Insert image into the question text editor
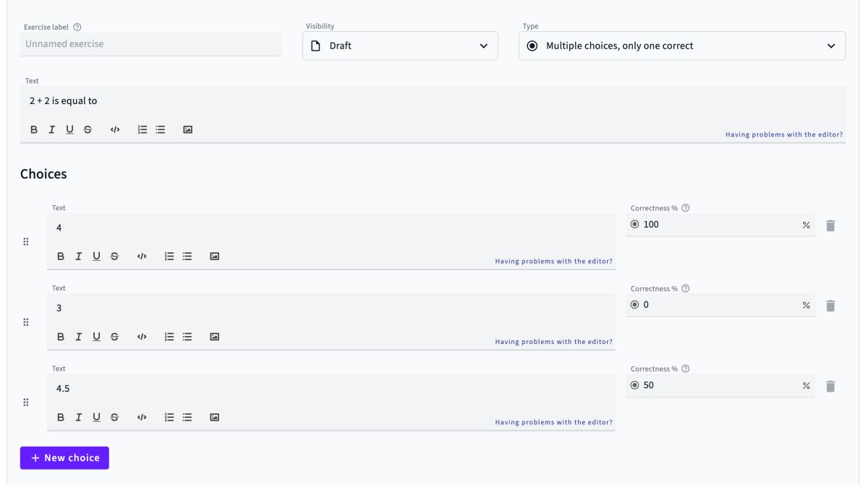Screen dimensions: 868x485 pos(187,129)
